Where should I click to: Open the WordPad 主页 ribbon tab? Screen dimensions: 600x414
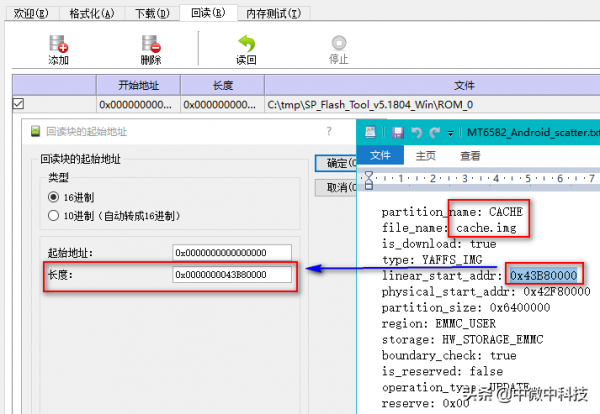(x=426, y=155)
